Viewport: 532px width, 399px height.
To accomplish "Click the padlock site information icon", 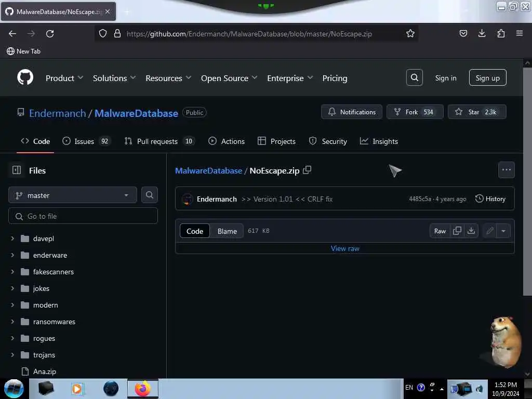I will (x=117, y=33).
